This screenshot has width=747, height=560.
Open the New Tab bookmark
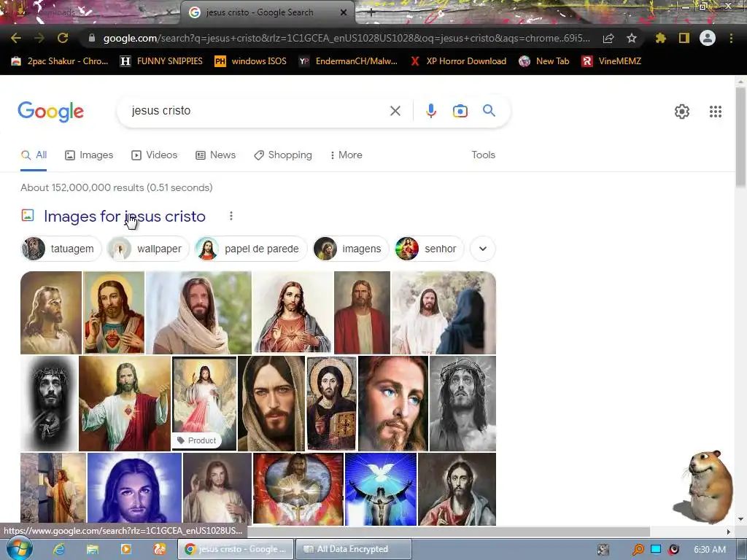(544, 61)
